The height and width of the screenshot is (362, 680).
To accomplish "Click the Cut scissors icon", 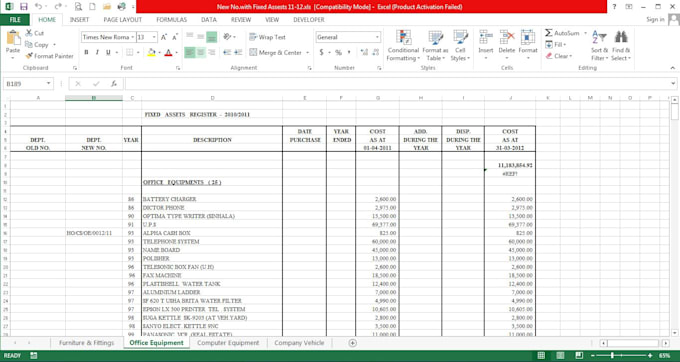I will (x=29, y=33).
